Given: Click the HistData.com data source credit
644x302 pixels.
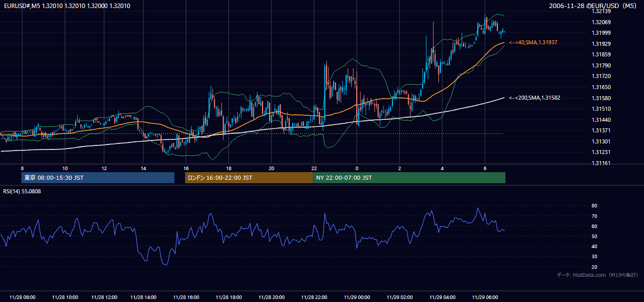Looking at the screenshot, I should coord(598,275).
